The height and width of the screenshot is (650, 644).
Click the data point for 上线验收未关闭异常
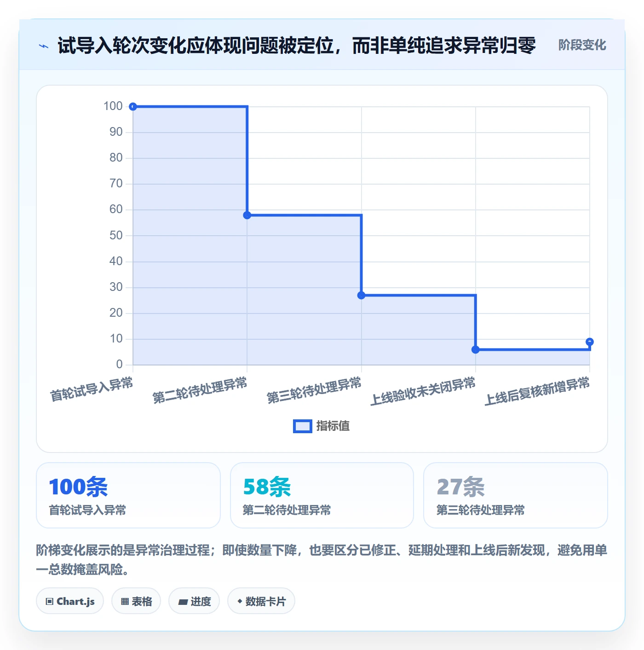[x=476, y=349]
